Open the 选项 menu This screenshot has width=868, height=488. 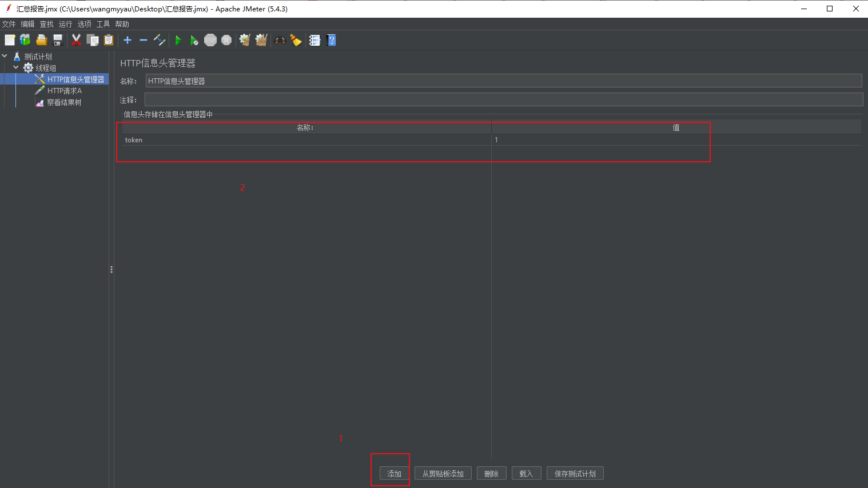click(84, 24)
